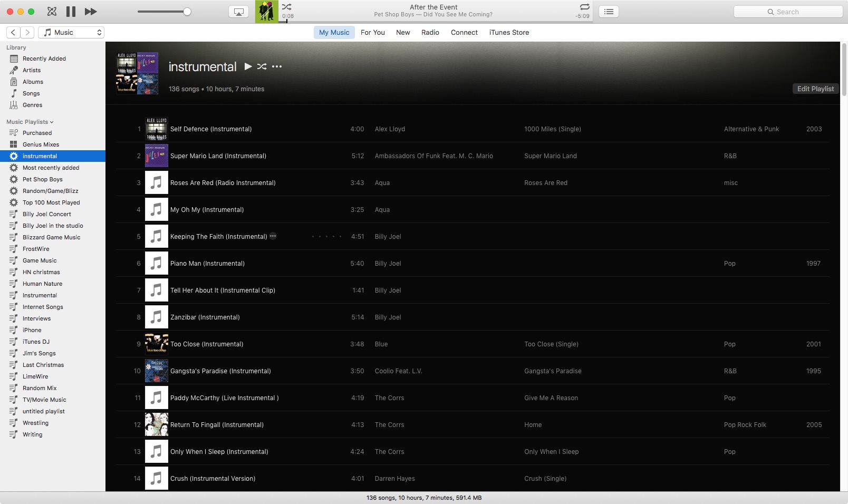Adjust the volume slider knob
The height and width of the screenshot is (504, 848).
[187, 12]
